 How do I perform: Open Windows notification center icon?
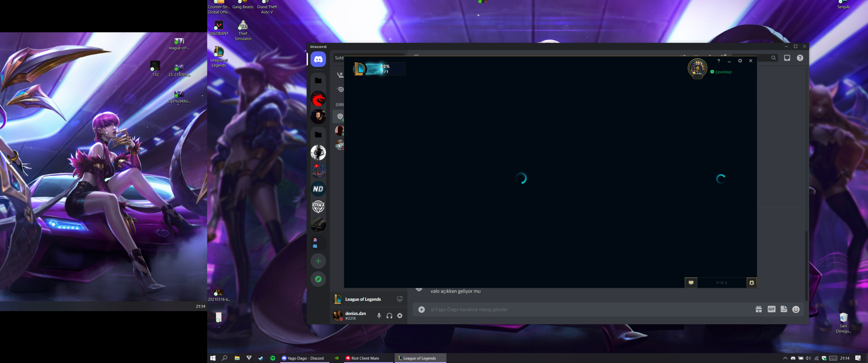point(858,358)
